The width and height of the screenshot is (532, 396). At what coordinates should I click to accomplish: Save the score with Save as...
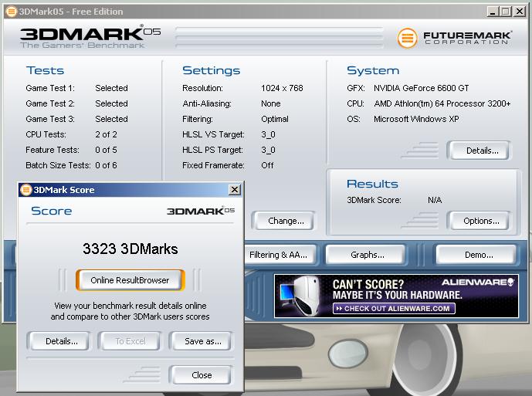pos(202,341)
